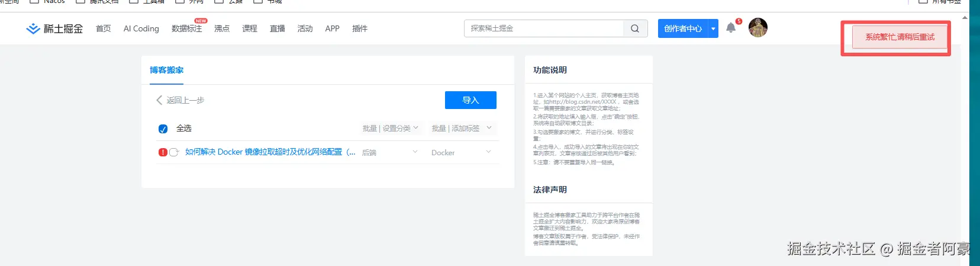This screenshot has width=980, height=266.
Task: Click the 稀土掘金 logo
Action: coord(54,28)
